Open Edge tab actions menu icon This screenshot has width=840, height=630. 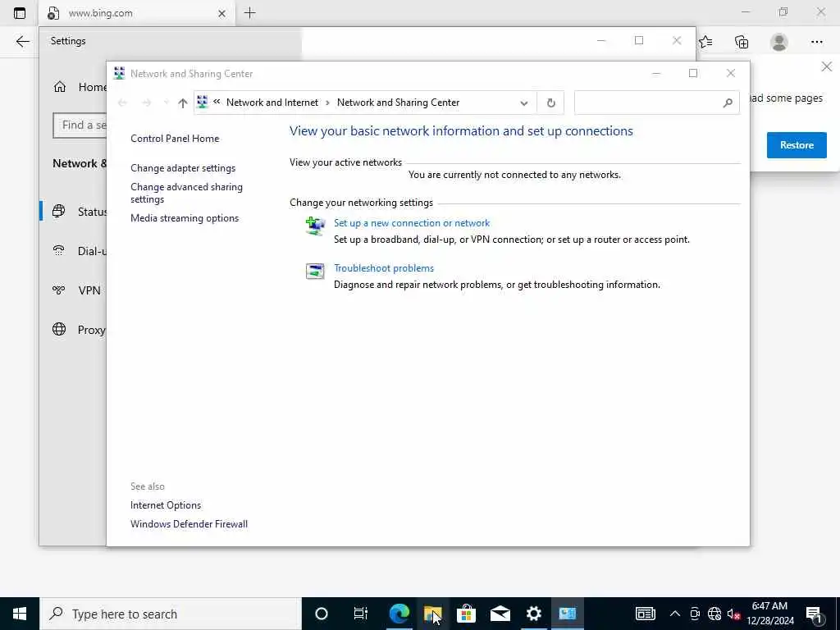pos(20,13)
